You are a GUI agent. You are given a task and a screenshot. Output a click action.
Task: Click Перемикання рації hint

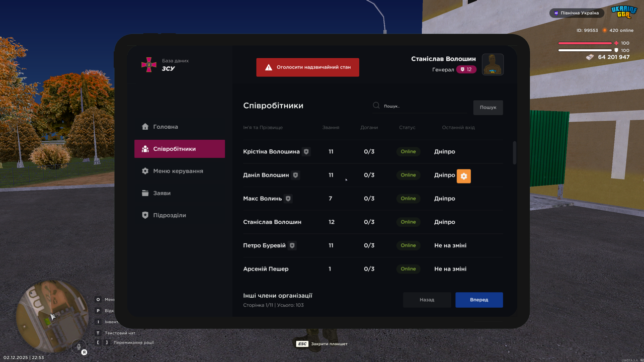(x=134, y=342)
